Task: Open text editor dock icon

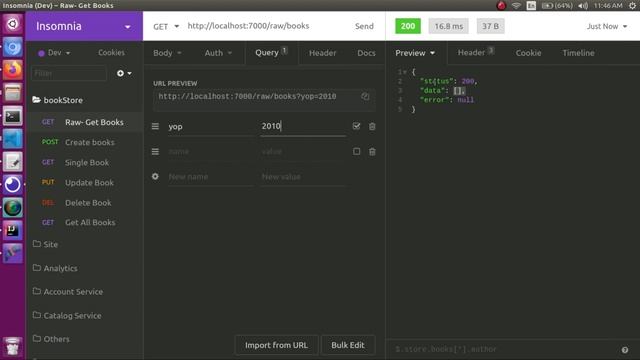Action: (13, 162)
